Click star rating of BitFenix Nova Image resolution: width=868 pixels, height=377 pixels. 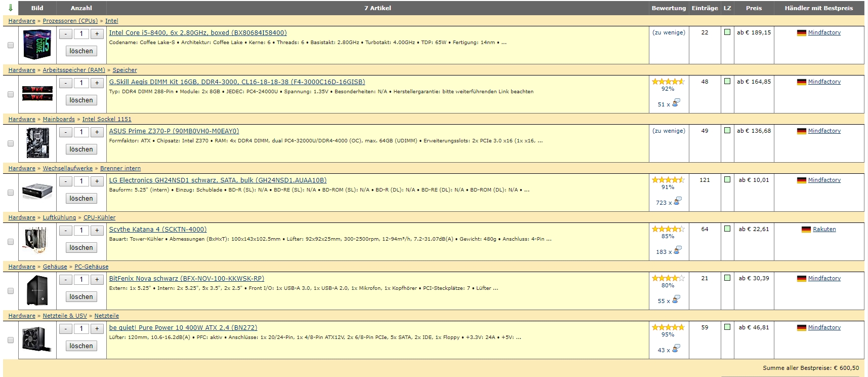pyautogui.click(x=668, y=278)
